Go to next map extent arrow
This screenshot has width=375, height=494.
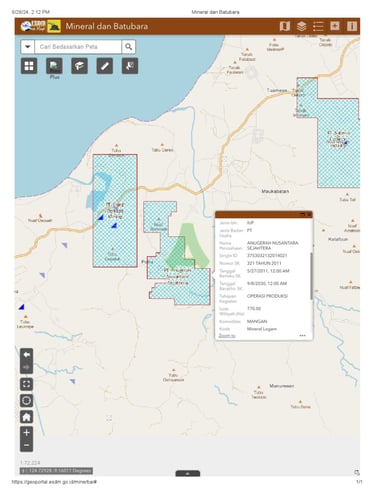[26, 367]
